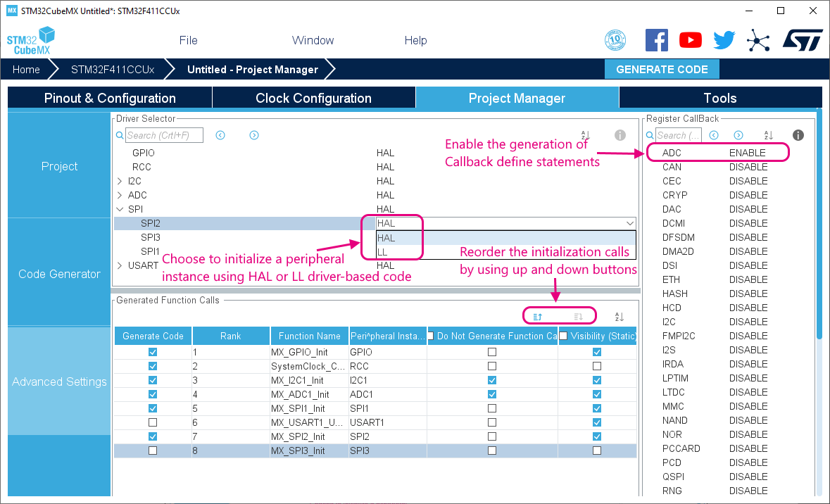Toggle Generate Code for MX_GPIO_Init

coord(153,352)
